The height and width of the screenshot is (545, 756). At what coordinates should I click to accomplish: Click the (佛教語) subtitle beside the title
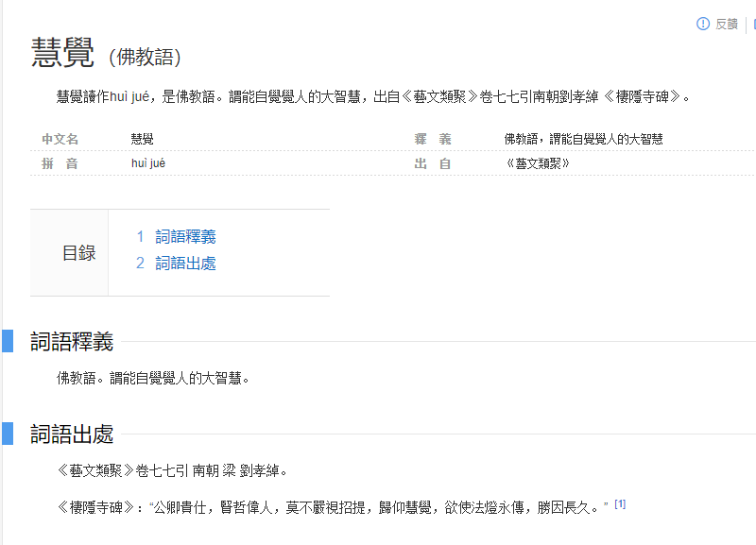144,57
